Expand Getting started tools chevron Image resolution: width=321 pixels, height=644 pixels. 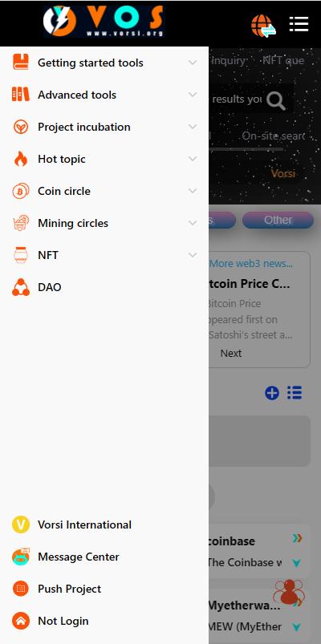[193, 63]
